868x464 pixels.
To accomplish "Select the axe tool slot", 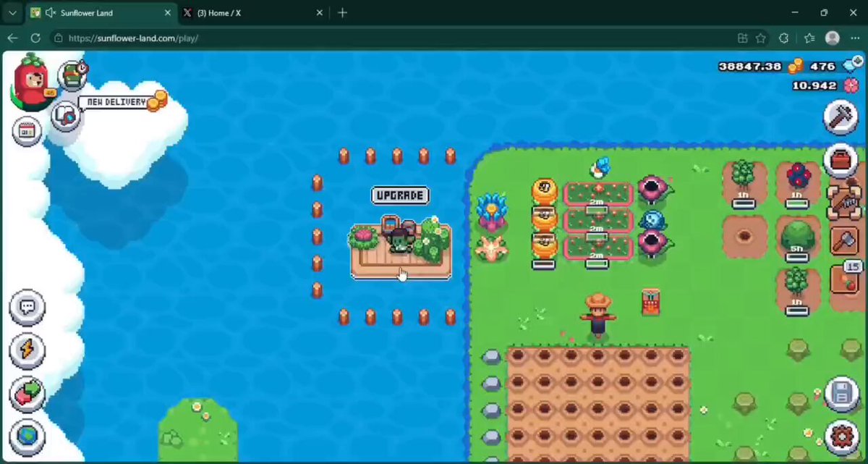I will 844,241.
